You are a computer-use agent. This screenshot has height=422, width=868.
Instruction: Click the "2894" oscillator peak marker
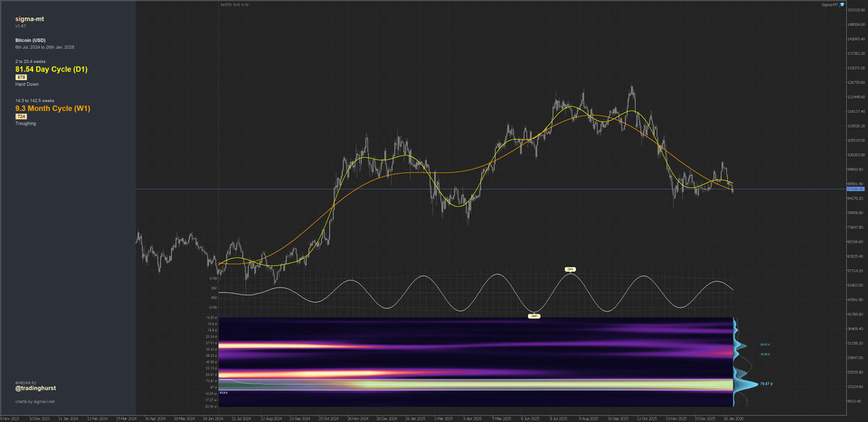tap(570, 269)
